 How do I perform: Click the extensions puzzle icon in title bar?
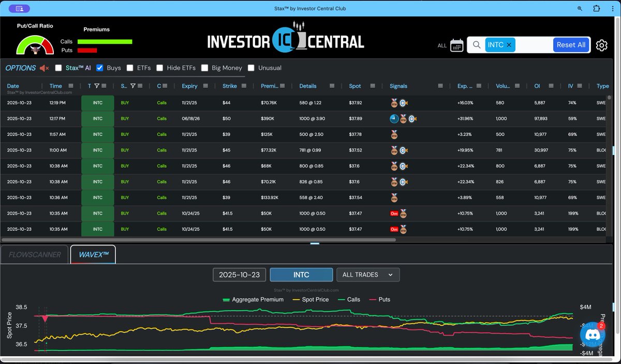click(x=596, y=8)
